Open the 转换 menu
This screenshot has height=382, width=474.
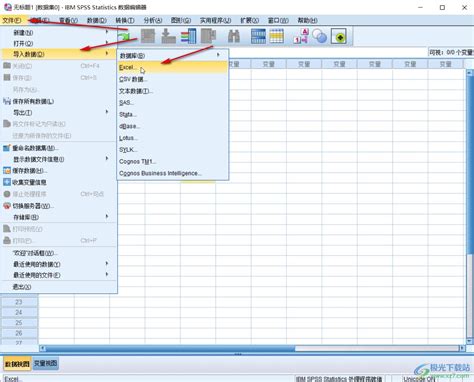pos(125,20)
